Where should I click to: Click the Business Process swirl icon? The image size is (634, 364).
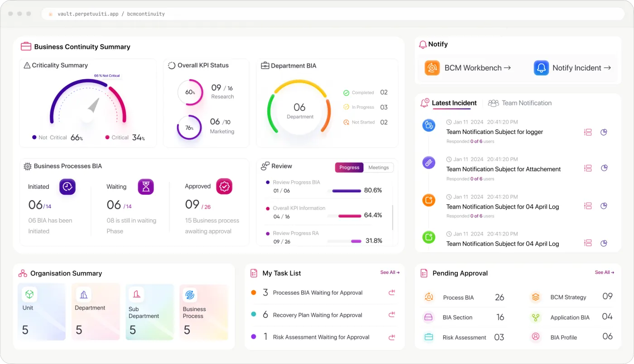[x=190, y=295]
